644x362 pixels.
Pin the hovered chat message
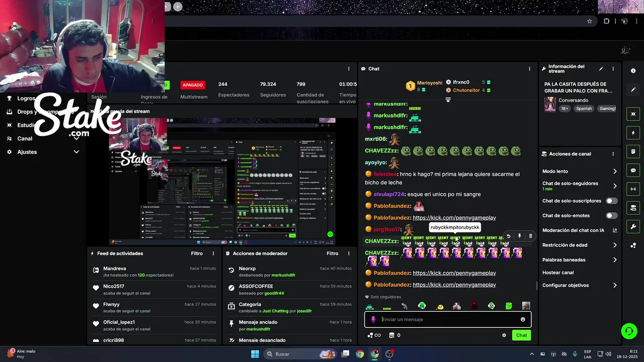(519, 236)
